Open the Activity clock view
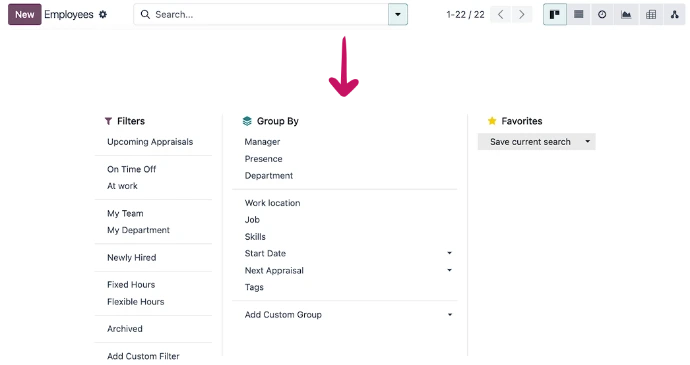 (x=602, y=15)
